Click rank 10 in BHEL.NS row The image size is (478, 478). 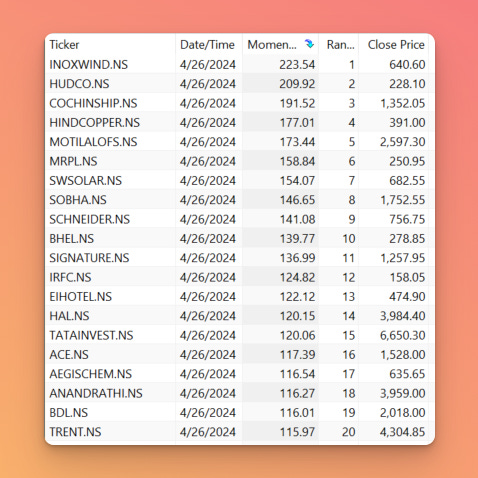coord(349,238)
